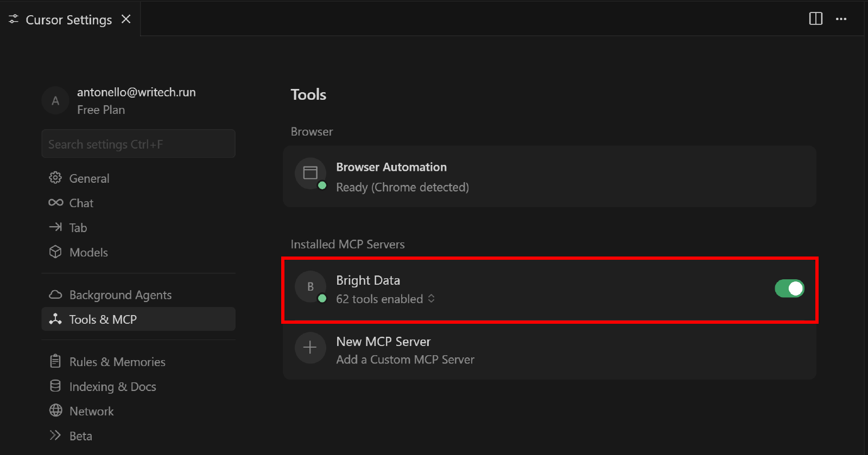
Task: Disable the Bright Data MCP server toggle
Action: pyautogui.click(x=789, y=289)
